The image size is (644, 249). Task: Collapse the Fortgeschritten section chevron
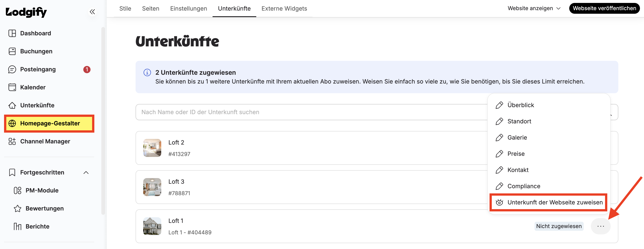coord(86,172)
